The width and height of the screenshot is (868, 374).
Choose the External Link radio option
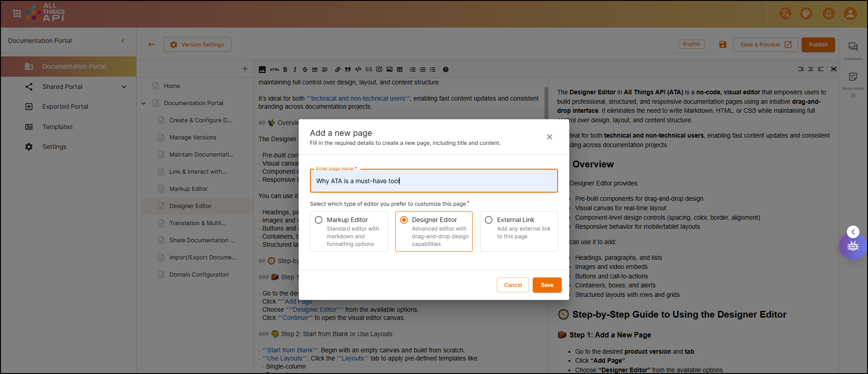(489, 220)
